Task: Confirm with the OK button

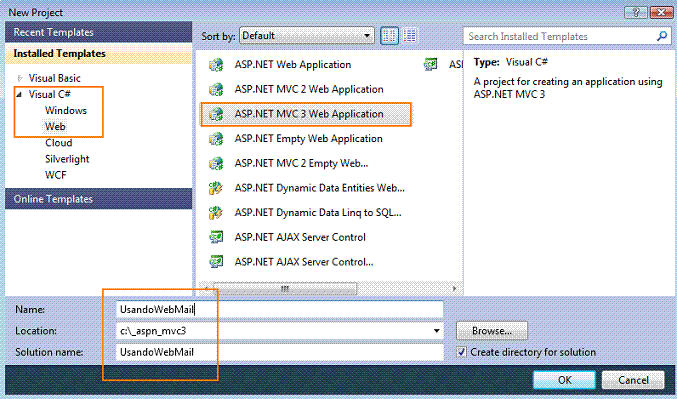Action: [564, 380]
